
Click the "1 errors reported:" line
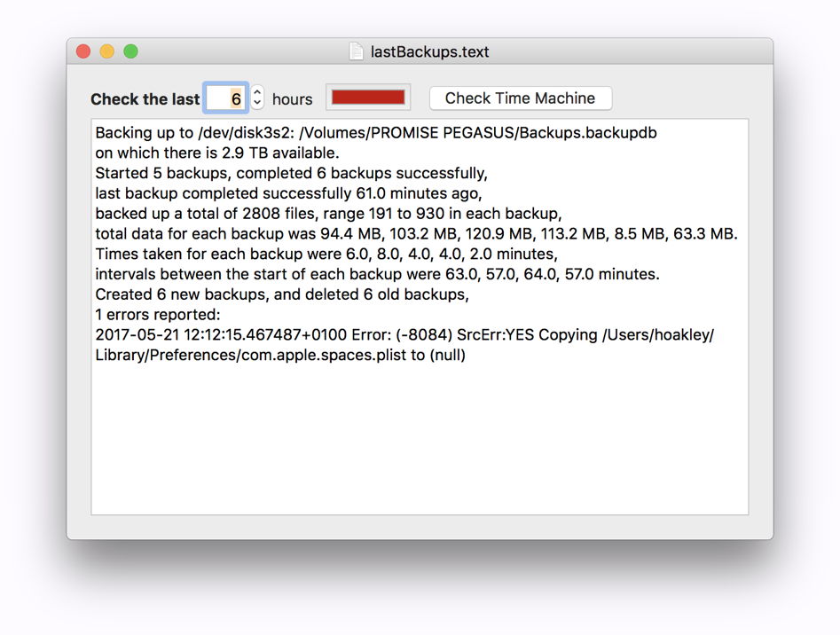(x=157, y=315)
